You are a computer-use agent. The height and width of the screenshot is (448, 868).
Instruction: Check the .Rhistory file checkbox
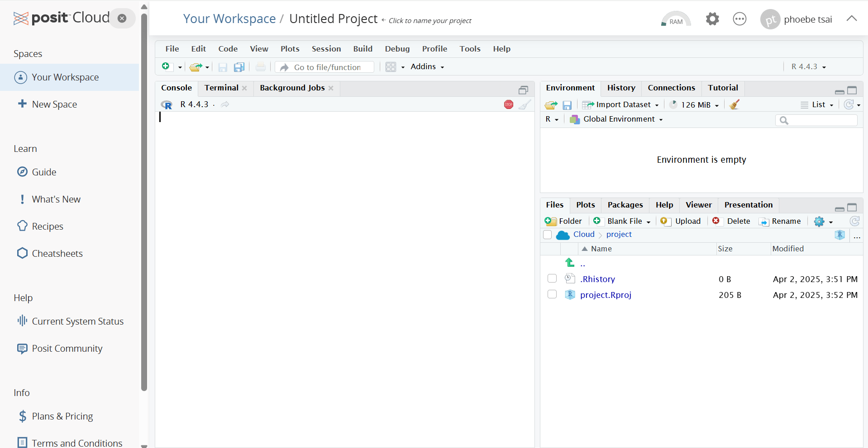pos(552,278)
